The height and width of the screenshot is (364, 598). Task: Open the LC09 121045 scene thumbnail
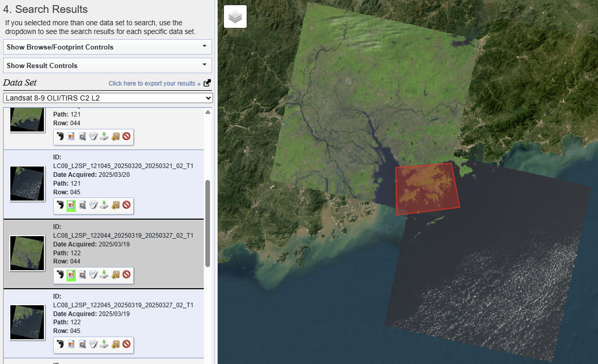23,184
